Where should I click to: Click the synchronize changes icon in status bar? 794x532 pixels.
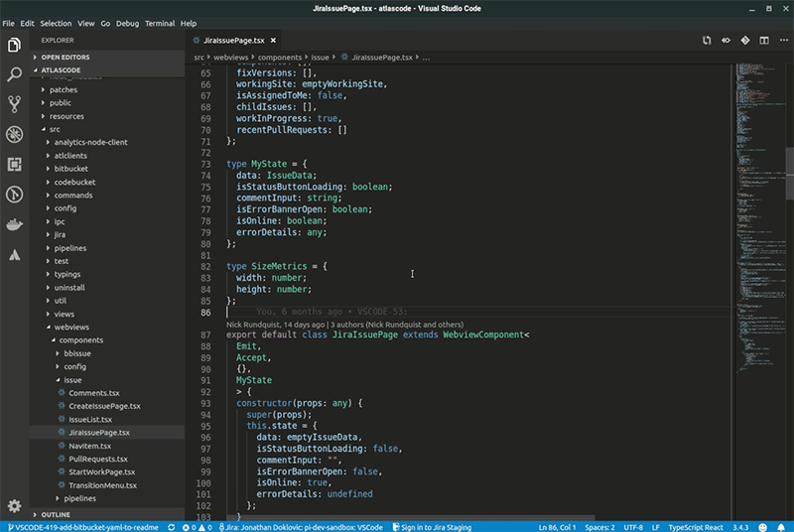tap(171, 527)
